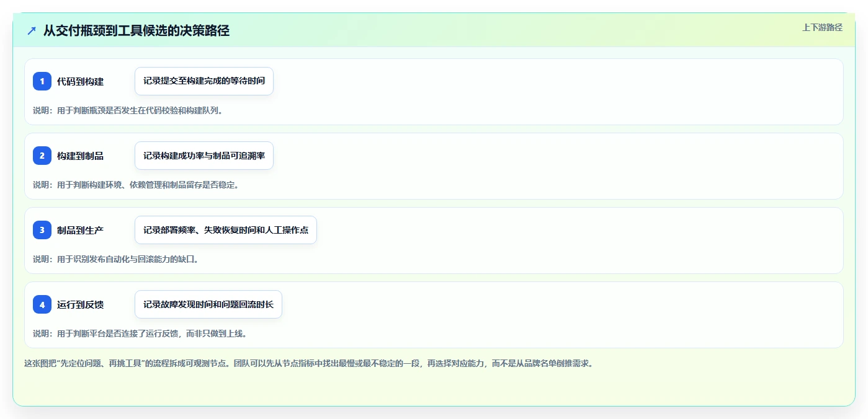Click the arrow icon beside the panel title
The height and width of the screenshot is (419, 868).
32,30
